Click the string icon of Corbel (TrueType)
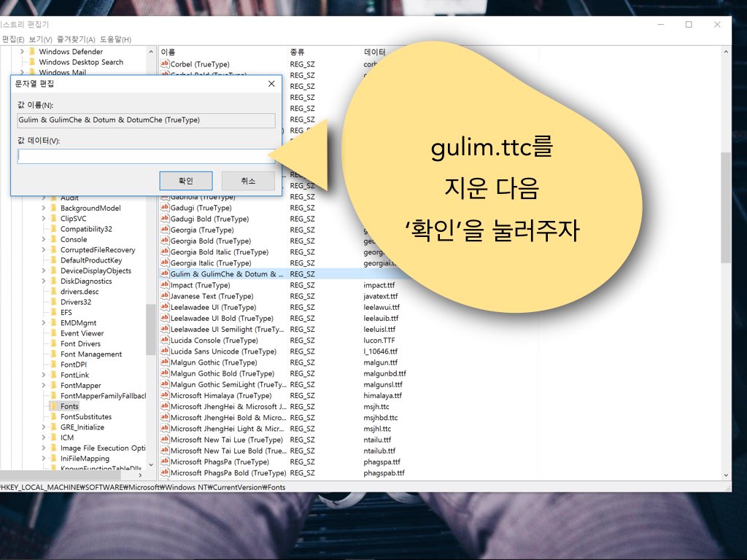The height and width of the screenshot is (560, 747). (165, 64)
